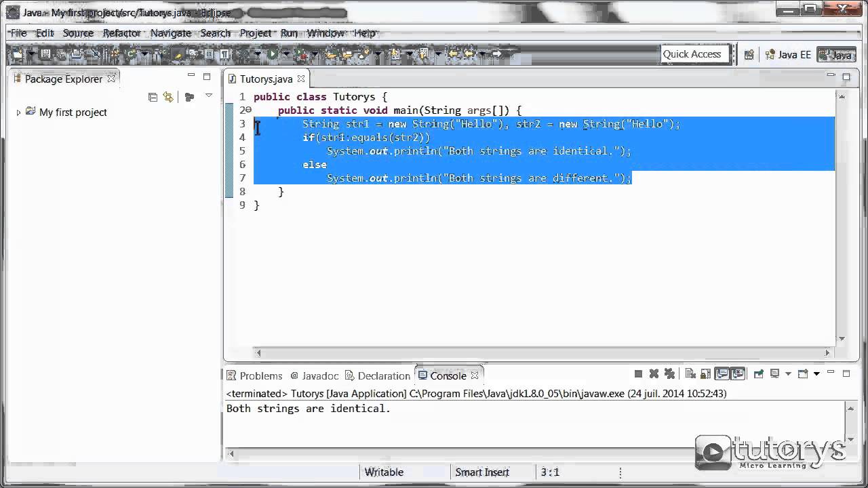Toggle Pin Console
868x488 pixels.
tap(759, 374)
